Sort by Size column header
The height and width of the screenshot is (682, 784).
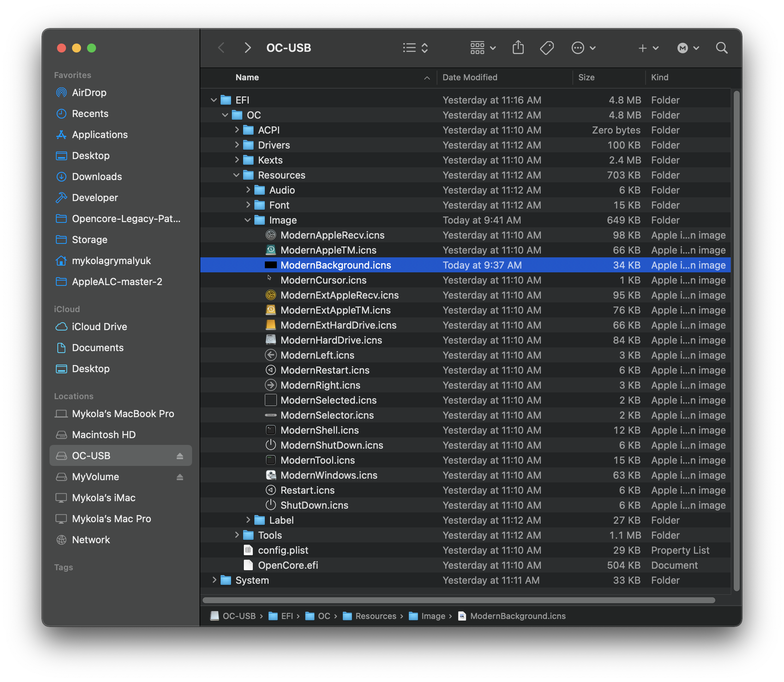click(586, 77)
